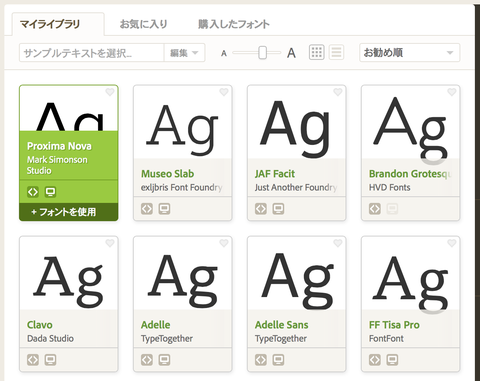Favorite Museo Slab with heart icon

[x=224, y=92]
